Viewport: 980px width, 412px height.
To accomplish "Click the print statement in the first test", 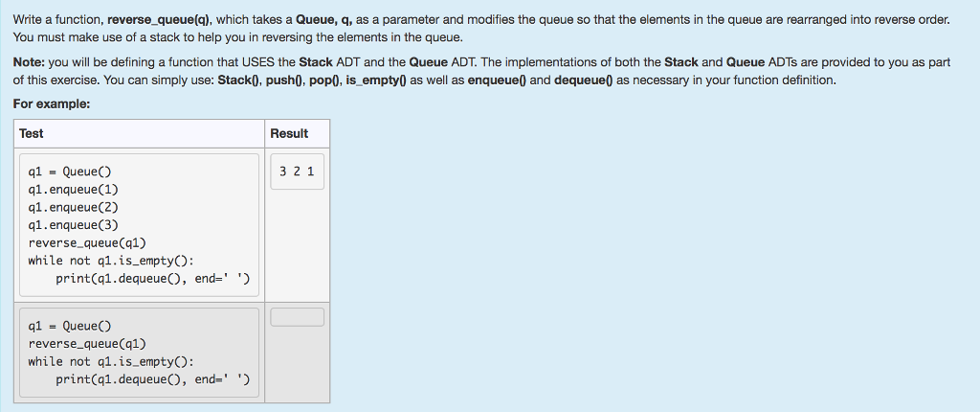I will coord(152,279).
